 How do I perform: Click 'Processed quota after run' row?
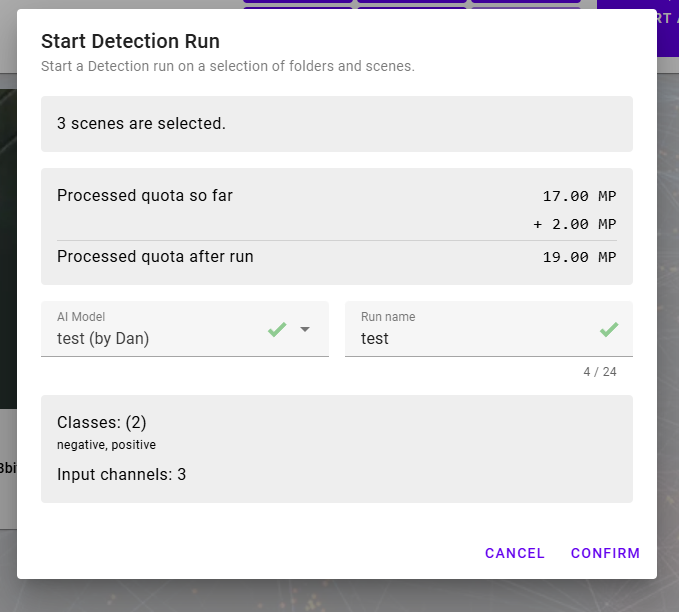pyautogui.click(x=155, y=256)
